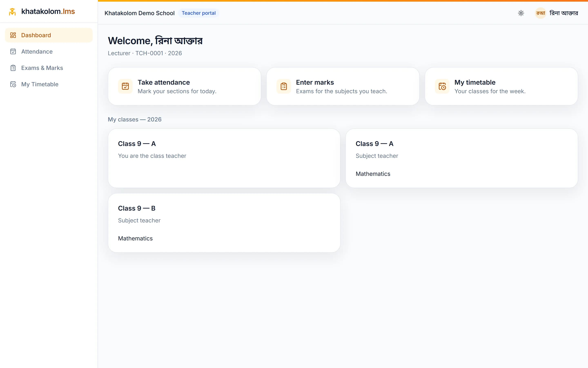Viewport: 588px width, 368px height.
Task: Click 'Mathematics' in the Class 9 — B card
Action: pos(135,238)
